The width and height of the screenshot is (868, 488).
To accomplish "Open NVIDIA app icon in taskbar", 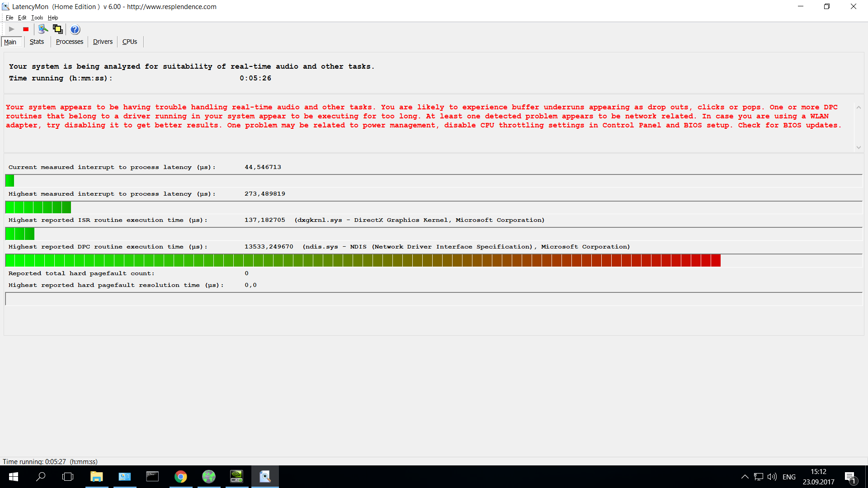I will (237, 477).
